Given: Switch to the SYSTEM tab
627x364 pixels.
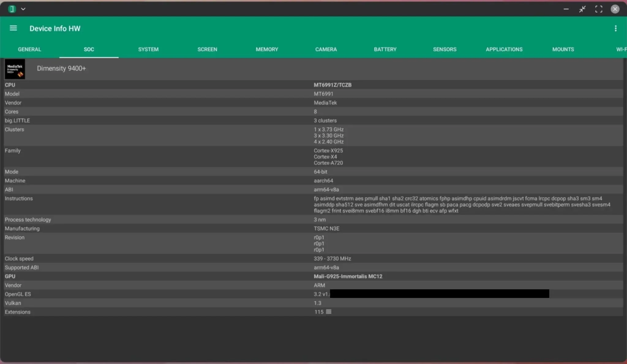Looking at the screenshot, I should tap(148, 49).
